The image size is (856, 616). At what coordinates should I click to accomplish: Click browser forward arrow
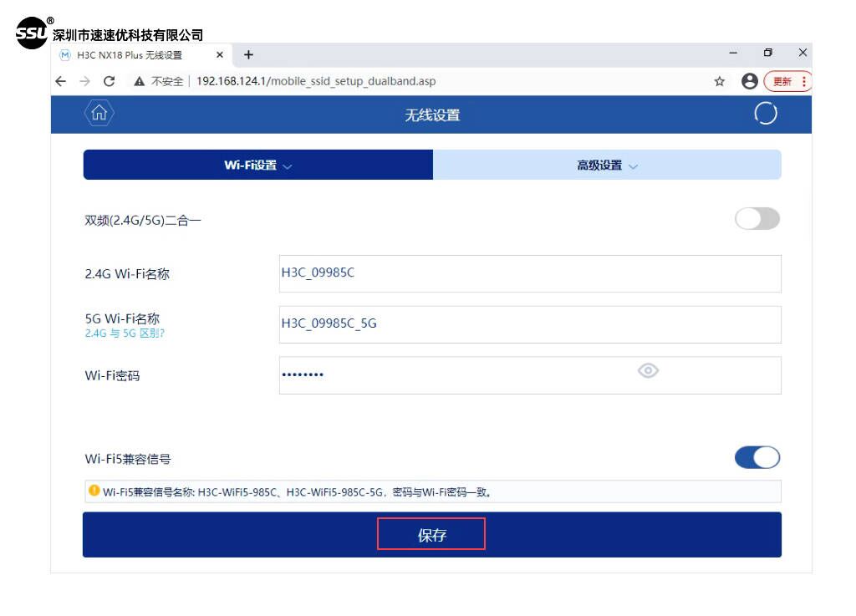[x=84, y=81]
